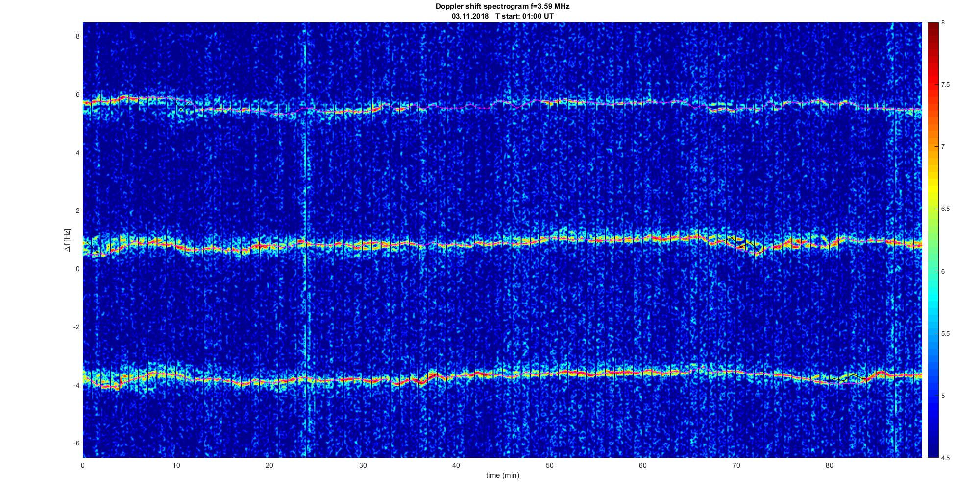Image resolution: width=980 pixels, height=491 pixels.
Task: Click the upper signal trace near 6 Hz
Action: tap(502, 105)
